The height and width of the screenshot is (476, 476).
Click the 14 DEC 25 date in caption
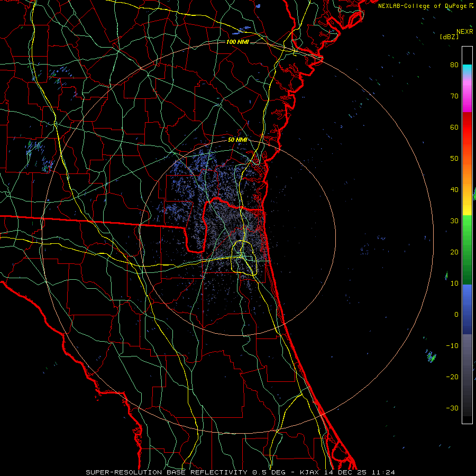point(345,472)
